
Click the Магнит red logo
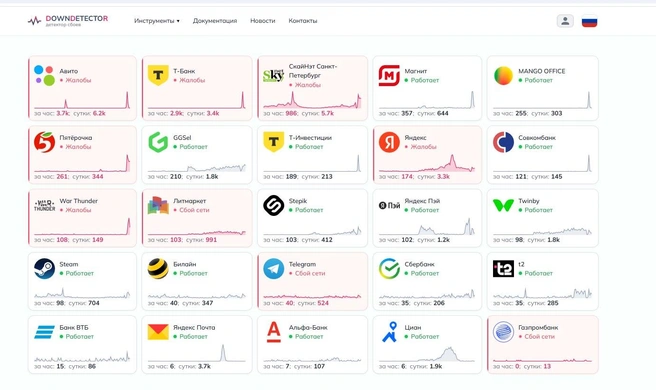pos(389,75)
